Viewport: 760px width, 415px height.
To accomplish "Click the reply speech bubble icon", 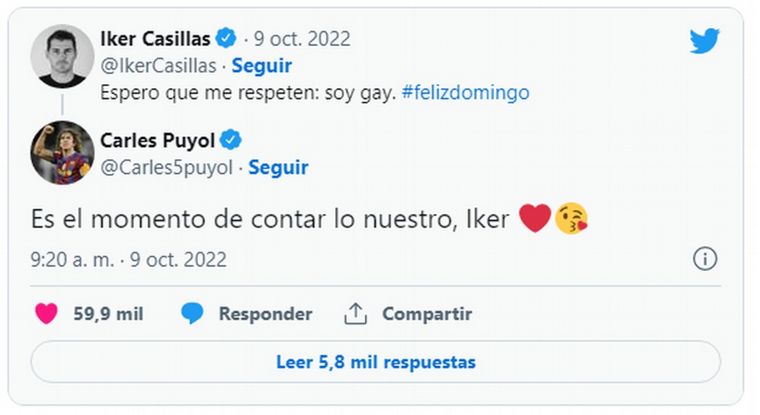I will click(x=193, y=314).
